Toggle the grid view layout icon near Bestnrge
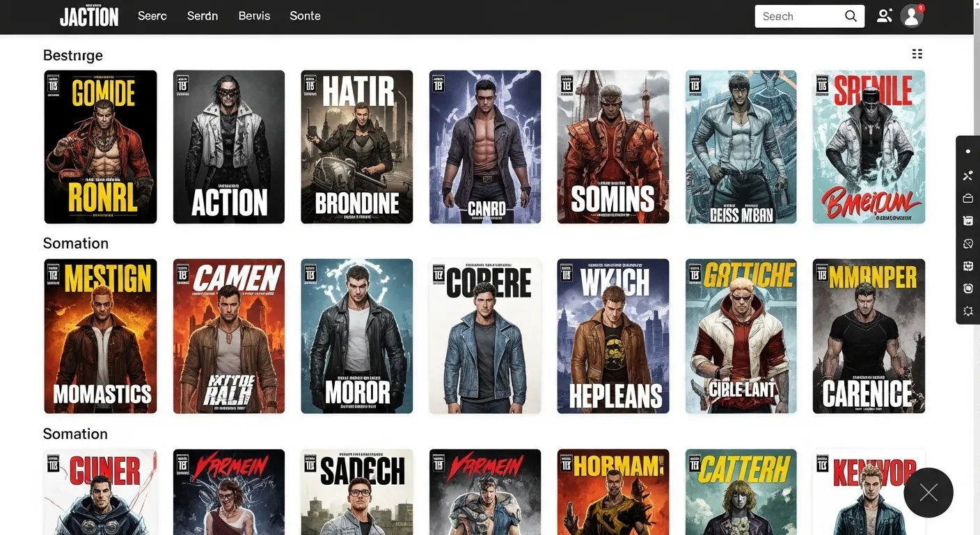Viewport: 980px width, 535px height. tap(917, 54)
